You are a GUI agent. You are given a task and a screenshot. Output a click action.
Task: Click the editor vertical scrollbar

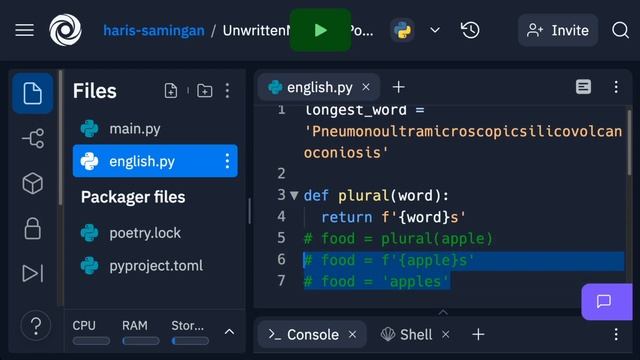pos(629,143)
